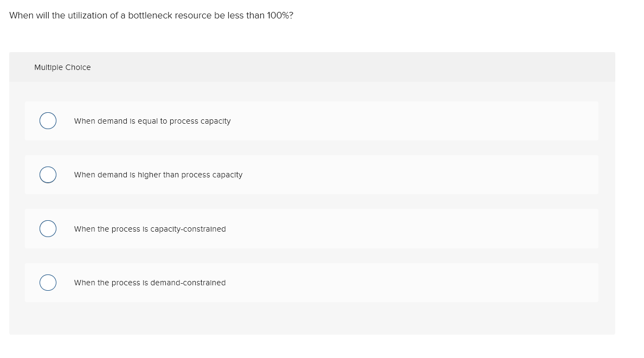Viewport: 644px width, 358px height.
Task: Click the second answer row background
Action: (379, 175)
